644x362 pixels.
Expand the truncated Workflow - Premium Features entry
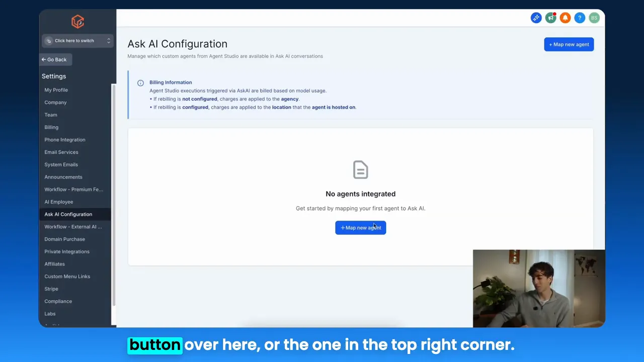pyautogui.click(x=73, y=189)
